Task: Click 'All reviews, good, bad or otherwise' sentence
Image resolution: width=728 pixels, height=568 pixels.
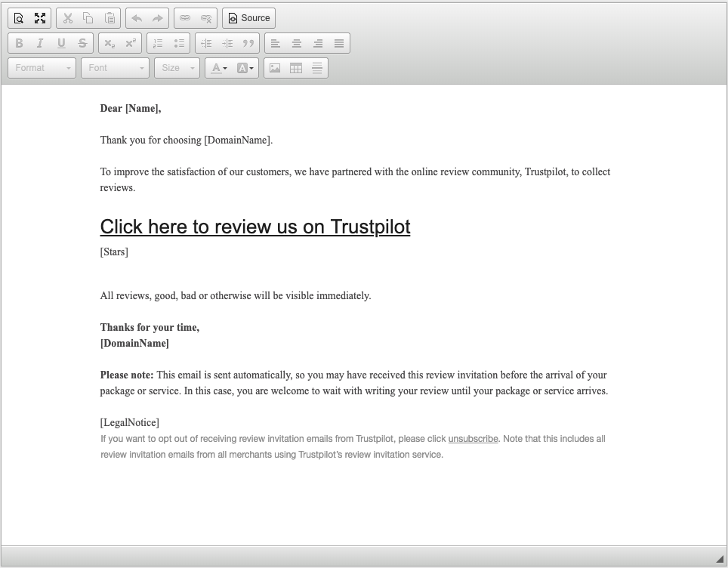Action: click(x=236, y=296)
